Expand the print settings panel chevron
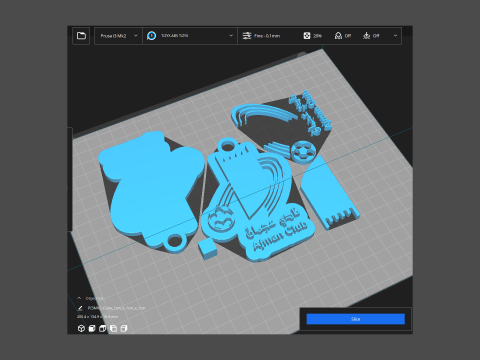Image resolution: width=480 pixels, height=360 pixels. [395, 36]
